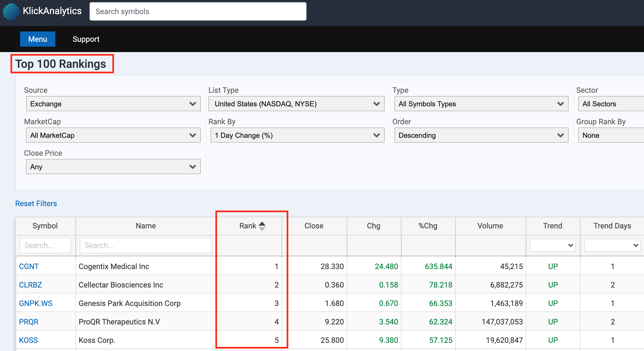Open the Trend Days column filter dropdown
The image size is (644, 351).
coord(612,245)
